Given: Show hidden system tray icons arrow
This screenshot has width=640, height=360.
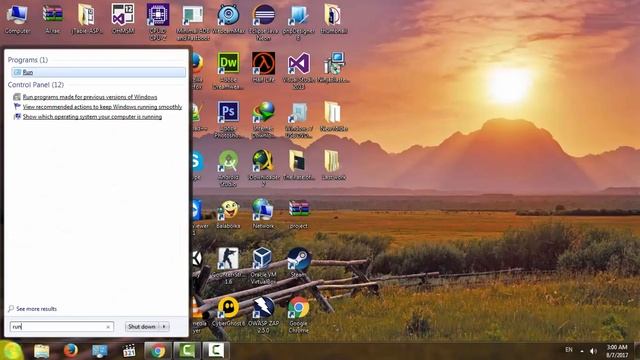Looking at the screenshot, I should [582, 351].
